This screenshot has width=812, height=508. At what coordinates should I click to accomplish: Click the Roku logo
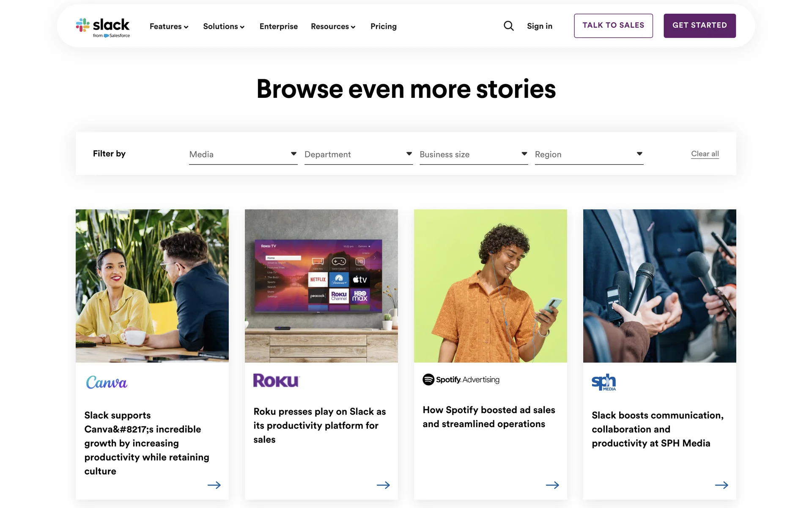tap(276, 381)
